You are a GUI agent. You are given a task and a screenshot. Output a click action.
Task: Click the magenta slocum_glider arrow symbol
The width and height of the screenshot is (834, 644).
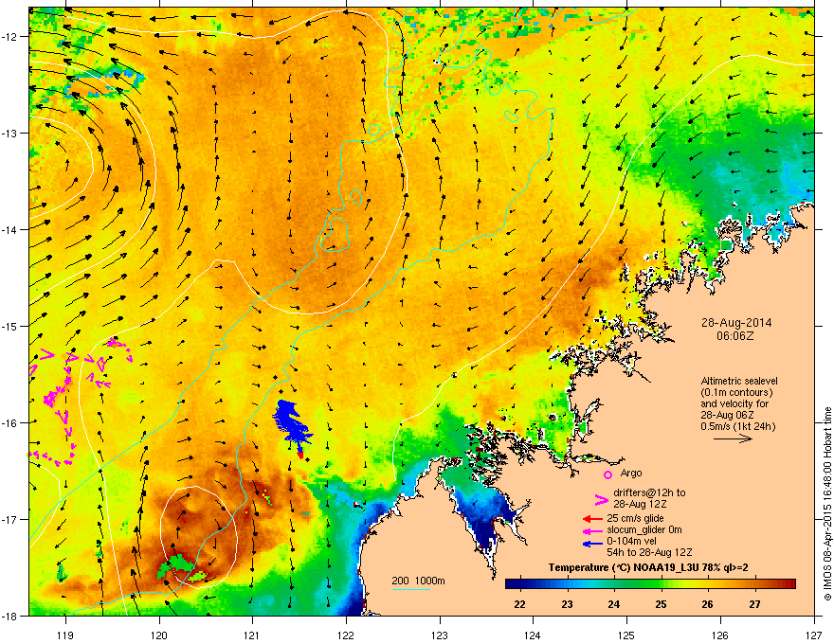coord(592,530)
